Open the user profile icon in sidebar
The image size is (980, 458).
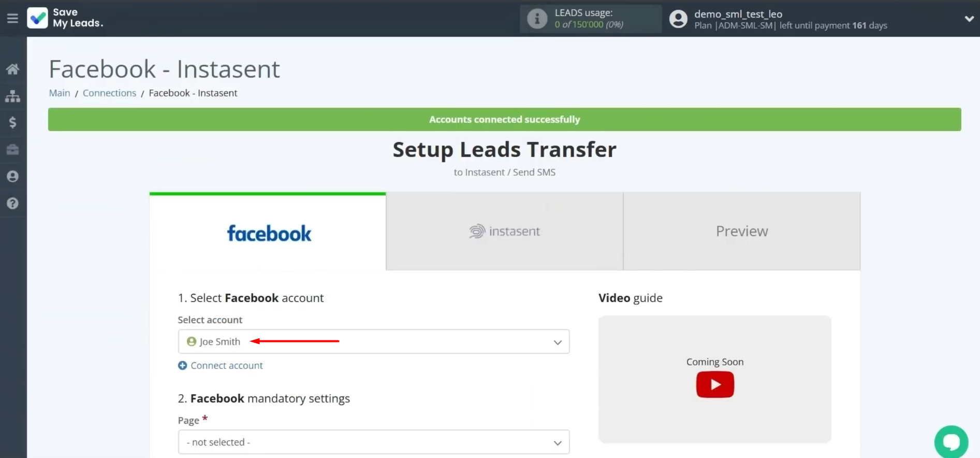pyautogui.click(x=12, y=177)
